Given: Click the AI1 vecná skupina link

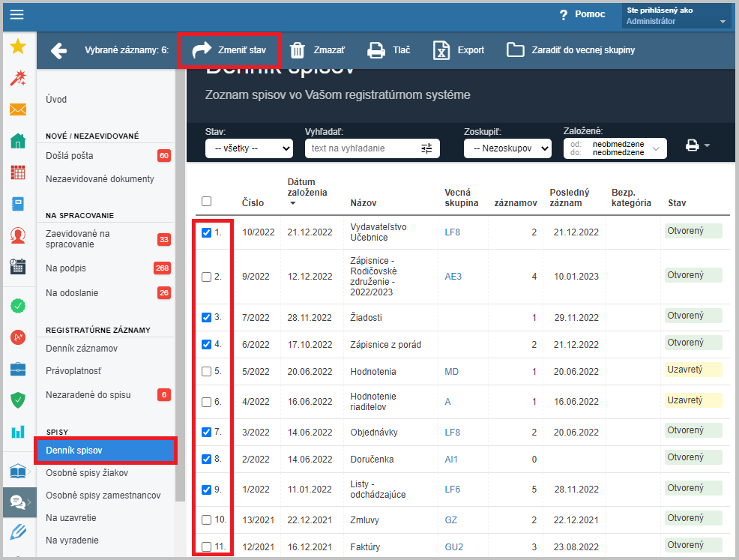Looking at the screenshot, I should click(451, 460).
